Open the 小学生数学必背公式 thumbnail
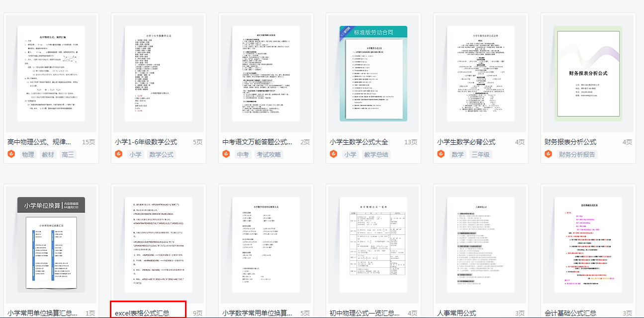This screenshot has height=318, width=644. 481,73
